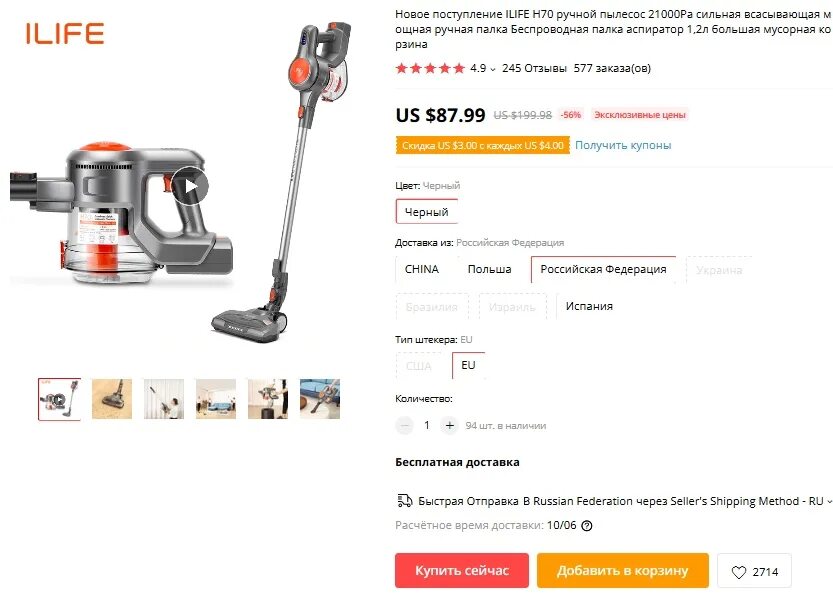Image resolution: width=833 pixels, height=604 pixels.
Task: Open the floor brush close-up thumbnail
Action: coord(112,399)
